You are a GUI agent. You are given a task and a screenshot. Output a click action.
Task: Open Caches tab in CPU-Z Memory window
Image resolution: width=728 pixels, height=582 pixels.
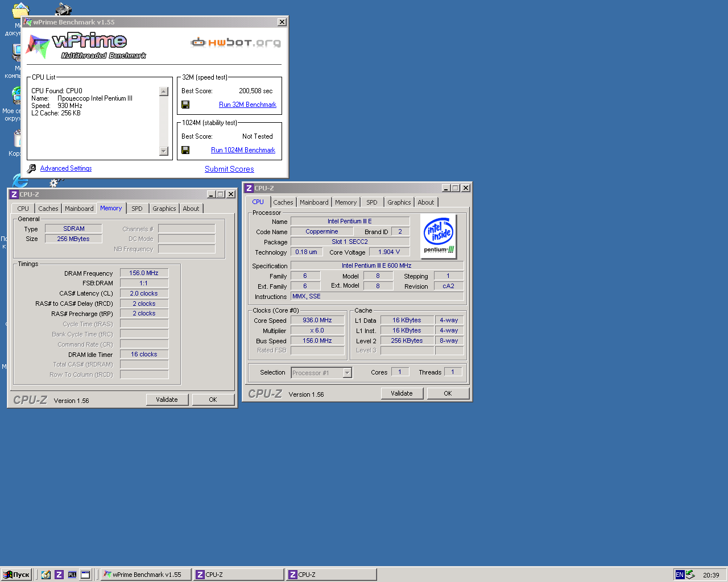(48, 209)
